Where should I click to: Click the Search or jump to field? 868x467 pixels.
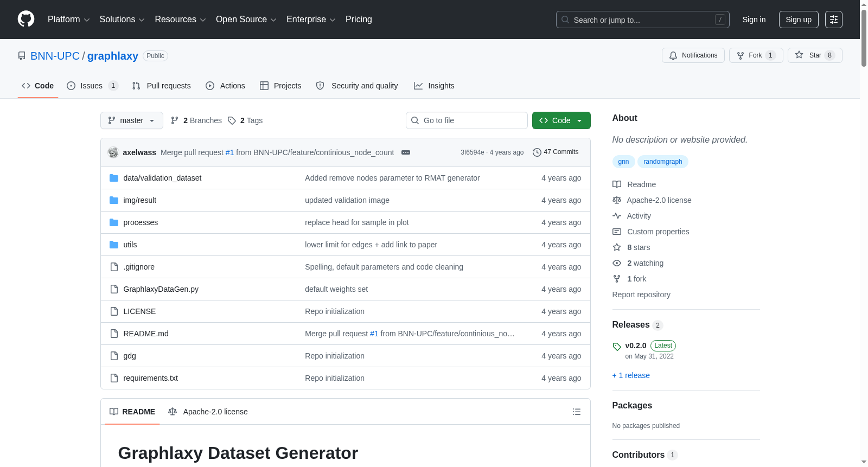pos(643,20)
